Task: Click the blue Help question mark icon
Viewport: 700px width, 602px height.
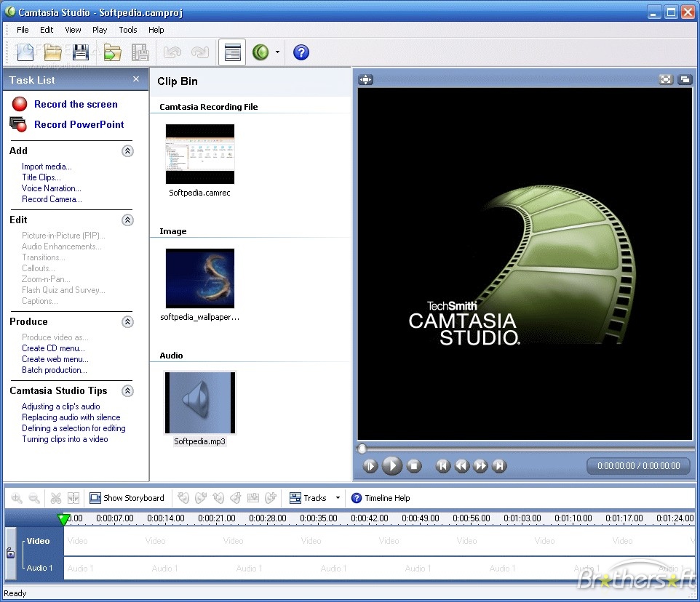Action: pos(301,52)
